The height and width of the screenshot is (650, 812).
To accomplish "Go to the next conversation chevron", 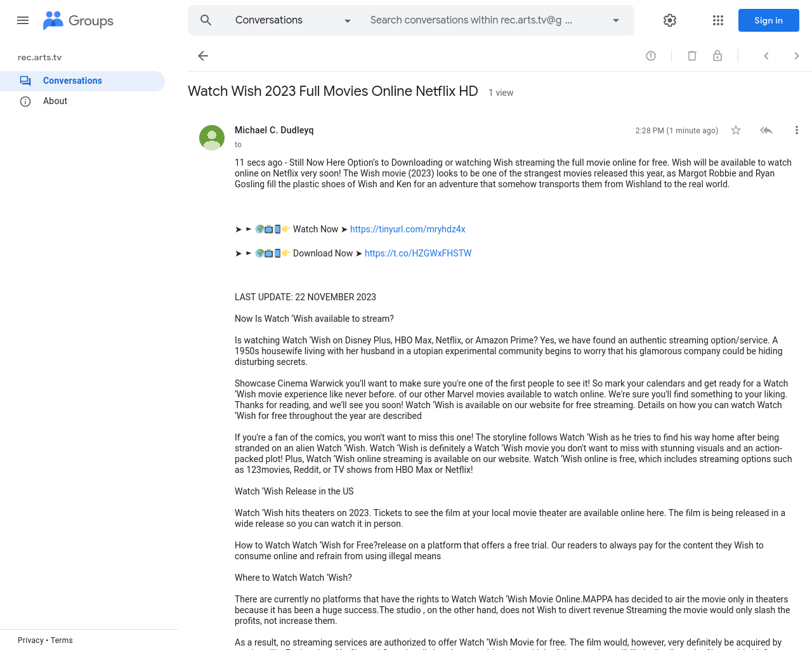I will (797, 56).
